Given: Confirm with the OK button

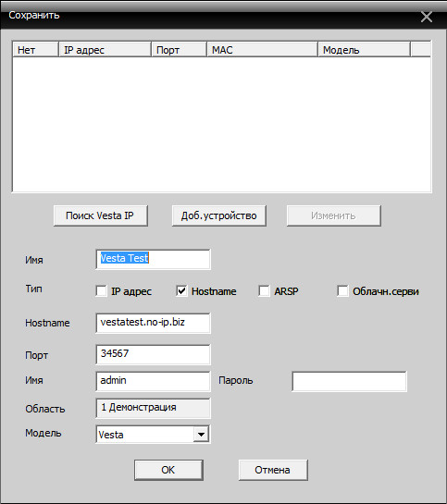Looking at the screenshot, I should pyautogui.click(x=168, y=470).
